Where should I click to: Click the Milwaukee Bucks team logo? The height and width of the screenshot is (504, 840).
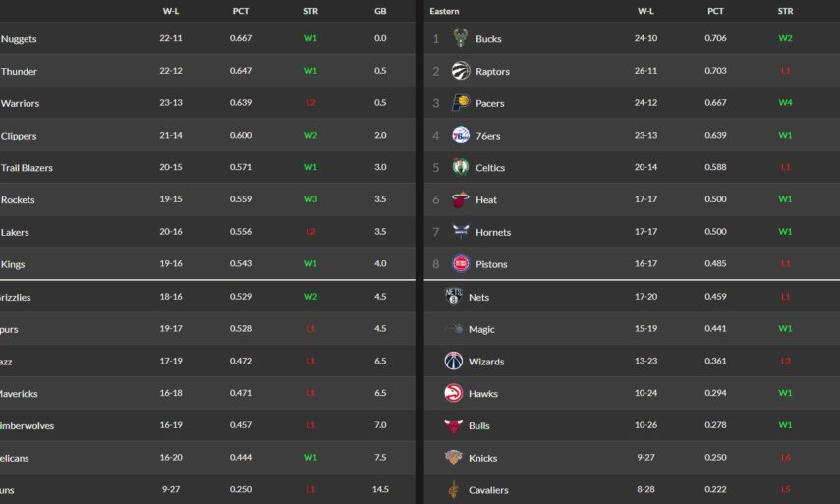tap(460, 38)
